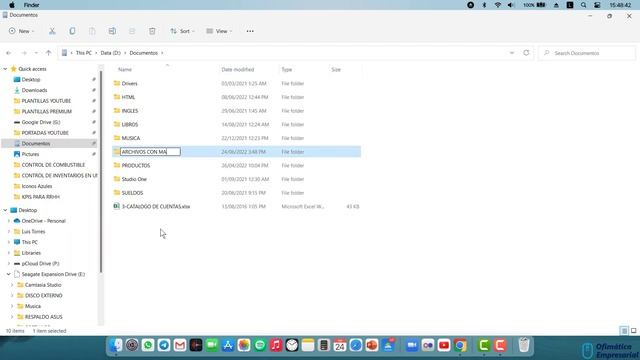This screenshot has width=640, height=360.
Task: Click the Finder icon in dock
Action: point(116,345)
